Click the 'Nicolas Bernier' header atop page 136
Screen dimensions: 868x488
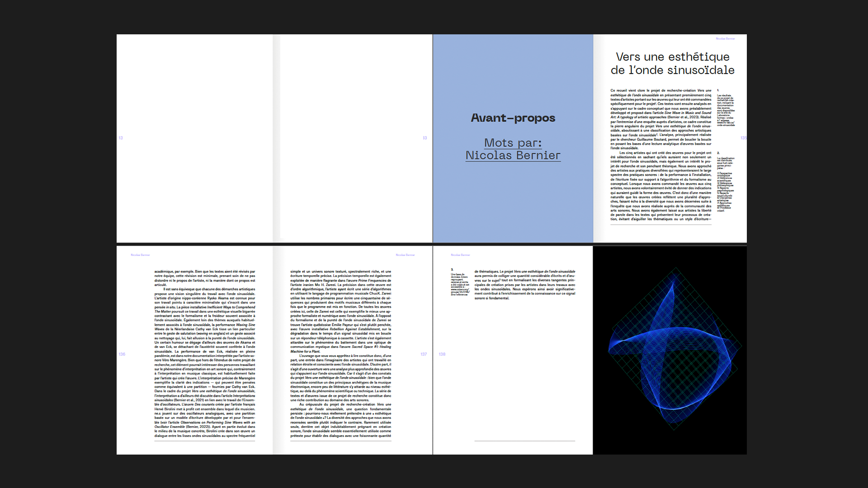[x=140, y=255]
